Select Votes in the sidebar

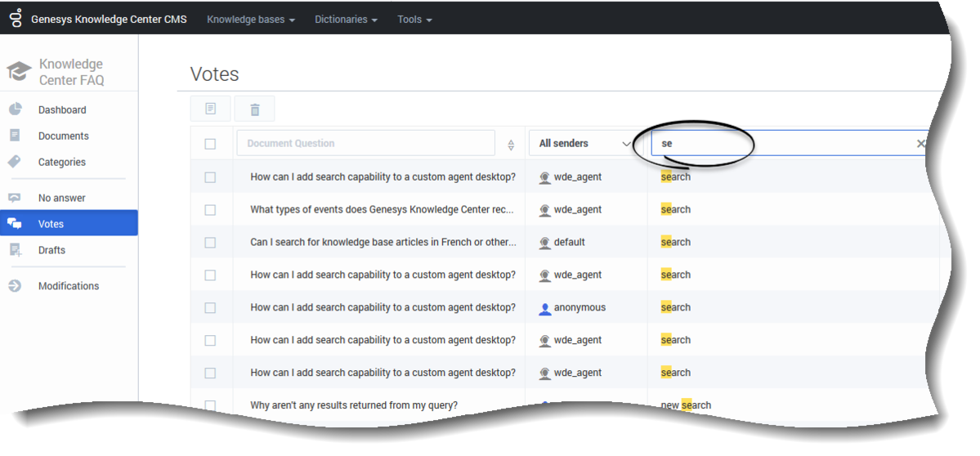[x=69, y=223]
